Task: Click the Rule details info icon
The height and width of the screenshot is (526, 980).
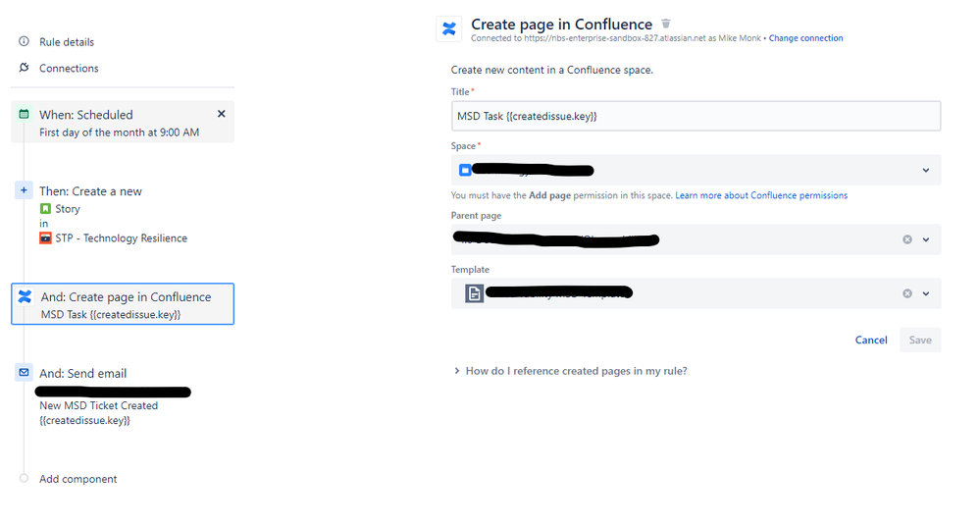Action: coord(24,41)
